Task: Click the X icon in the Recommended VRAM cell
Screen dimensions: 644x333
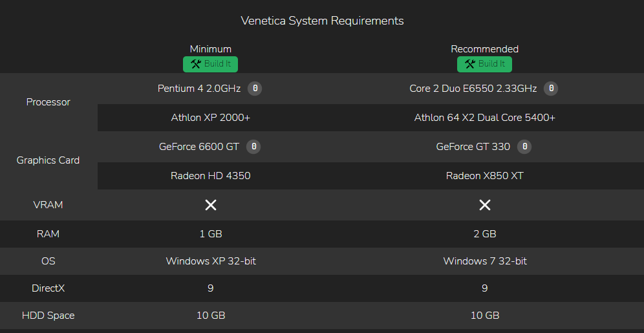Action: [485, 205]
